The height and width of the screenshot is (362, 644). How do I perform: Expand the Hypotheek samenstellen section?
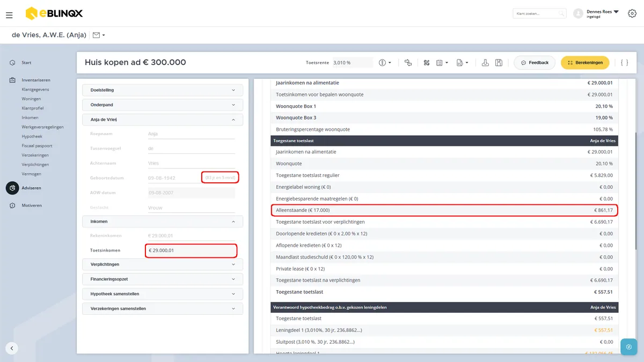click(163, 294)
